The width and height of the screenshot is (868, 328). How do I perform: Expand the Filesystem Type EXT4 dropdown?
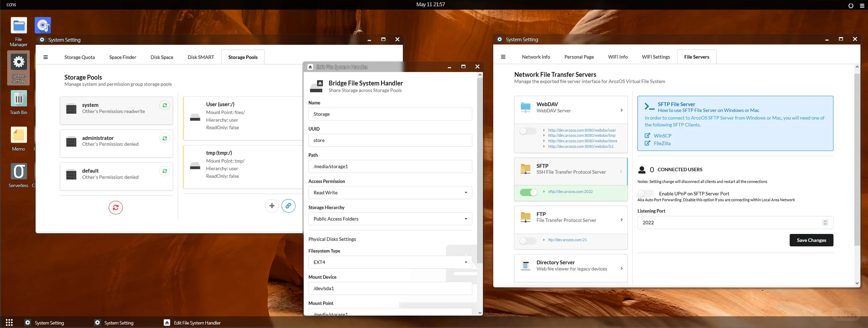point(390,262)
